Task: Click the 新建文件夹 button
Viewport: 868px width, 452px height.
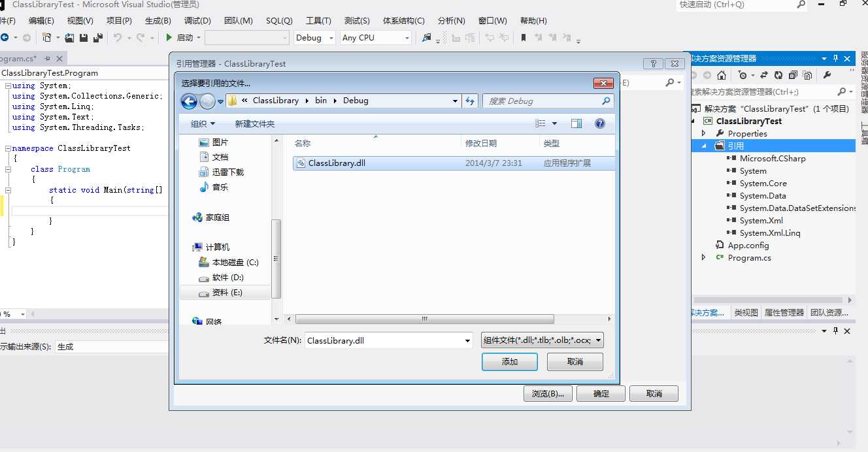Action: [255, 123]
